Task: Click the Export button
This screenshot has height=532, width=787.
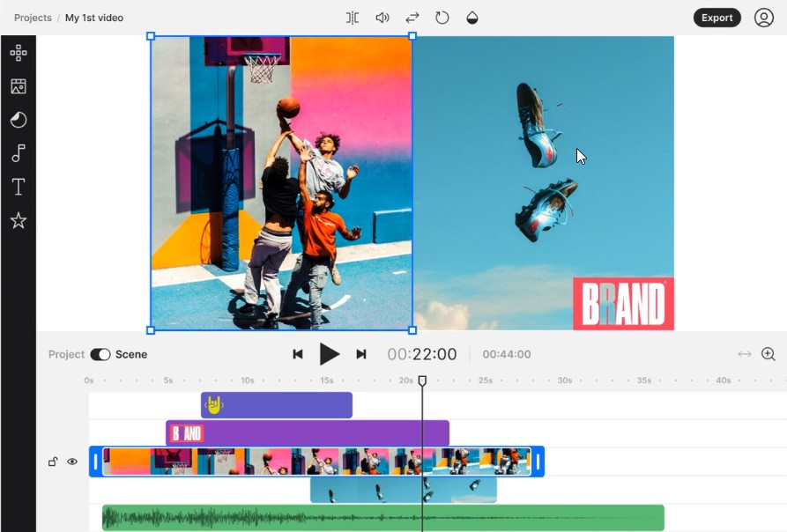Action: click(x=716, y=18)
